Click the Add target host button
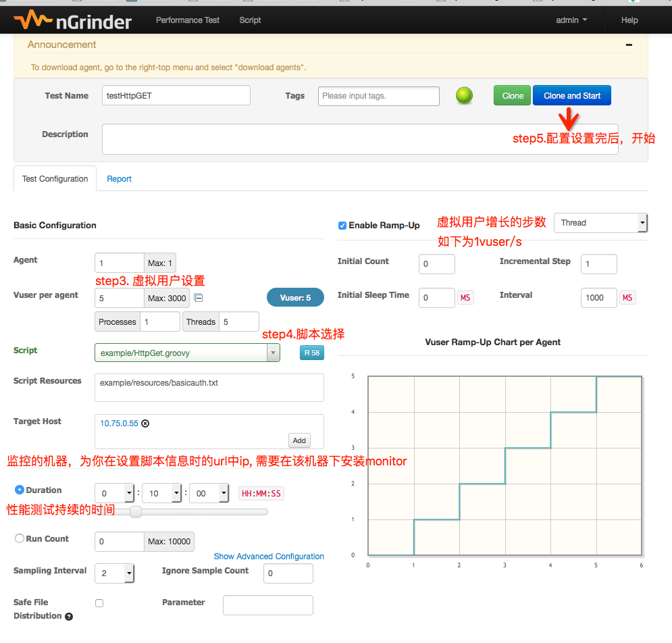The width and height of the screenshot is (672, 643). pyautogui.click(x=299, y=440)
